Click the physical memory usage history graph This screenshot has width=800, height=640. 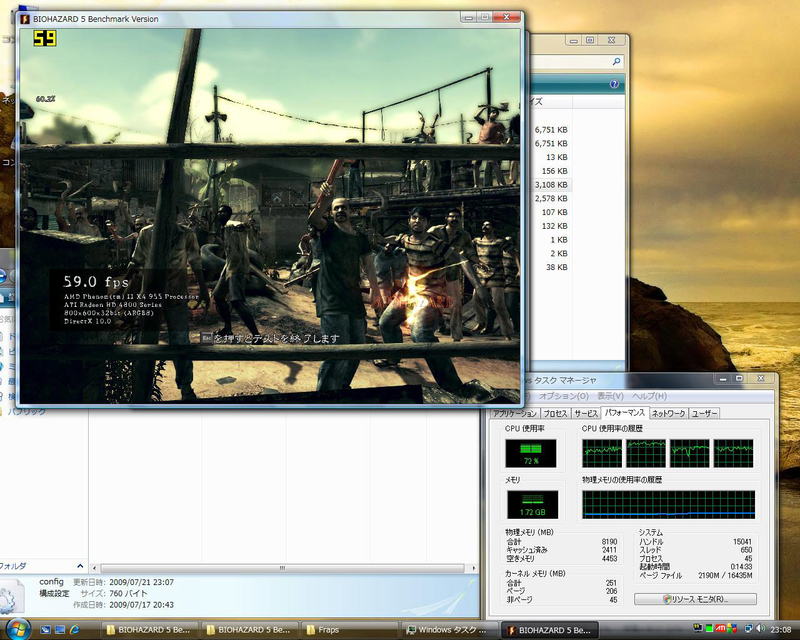coord(668,504)
